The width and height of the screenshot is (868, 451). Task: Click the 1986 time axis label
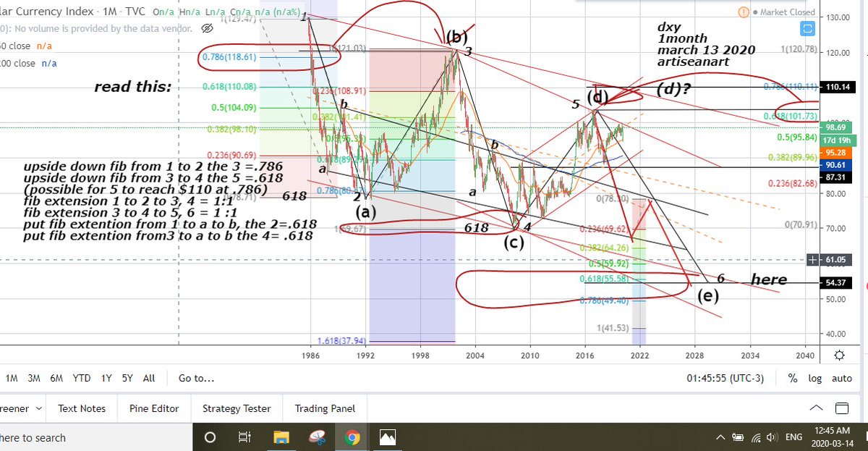[311, 356]
